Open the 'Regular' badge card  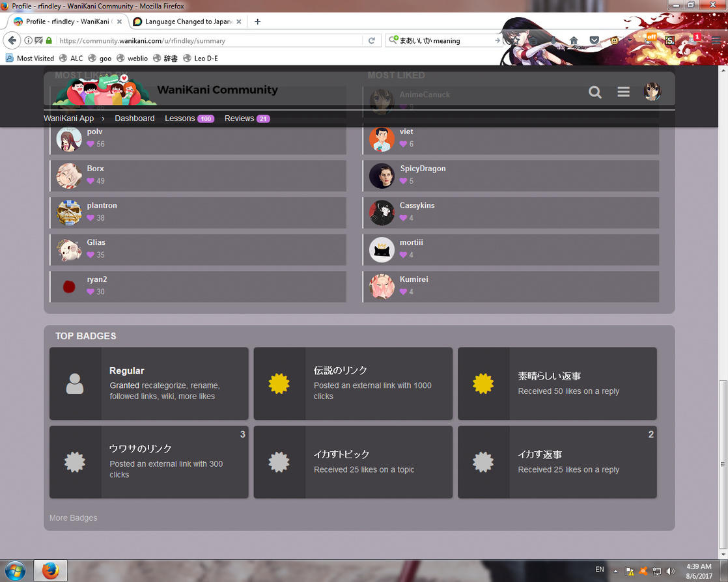pos(149,383)
